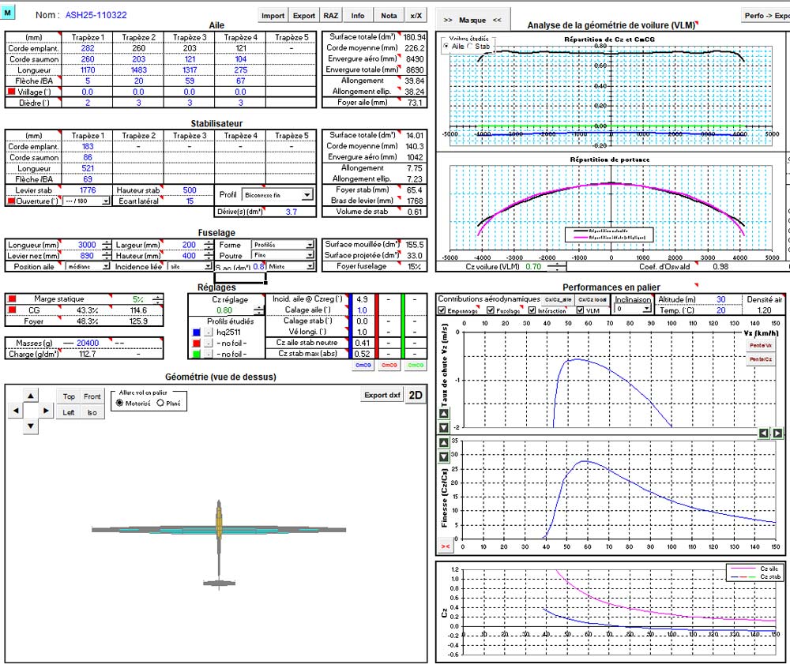Click the blue swatch beside hq2511
This screenshot has width=790, height=672.
click(197, 332)
